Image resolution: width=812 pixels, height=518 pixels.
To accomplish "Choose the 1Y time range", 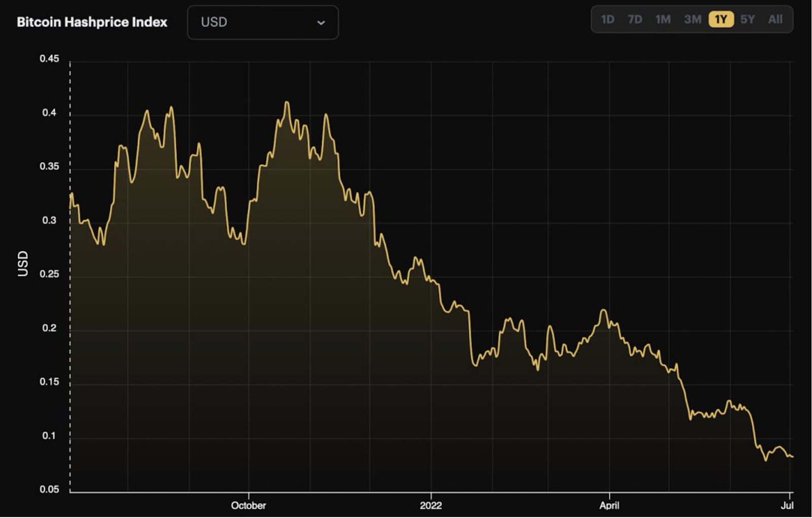I will tap(721, 20).
